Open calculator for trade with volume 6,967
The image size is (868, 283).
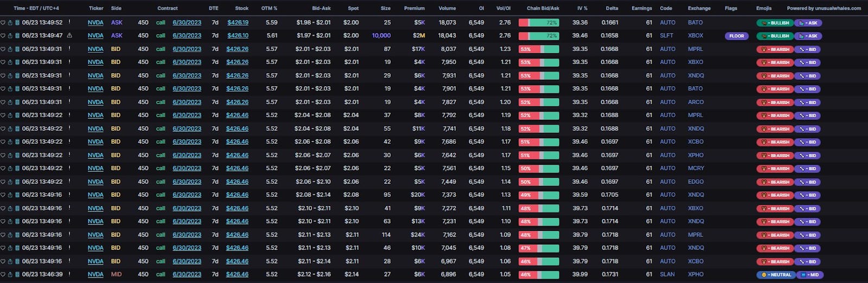pos(17,262)
